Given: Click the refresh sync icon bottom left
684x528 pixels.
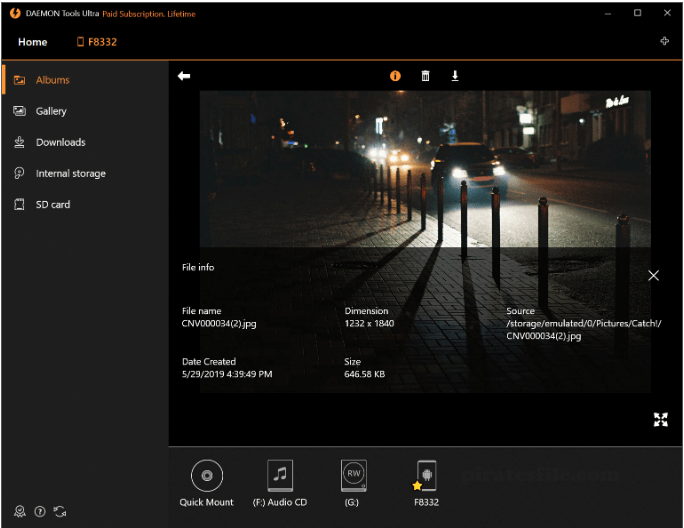Looking at the screenshot, I should (x=60, y=511).
